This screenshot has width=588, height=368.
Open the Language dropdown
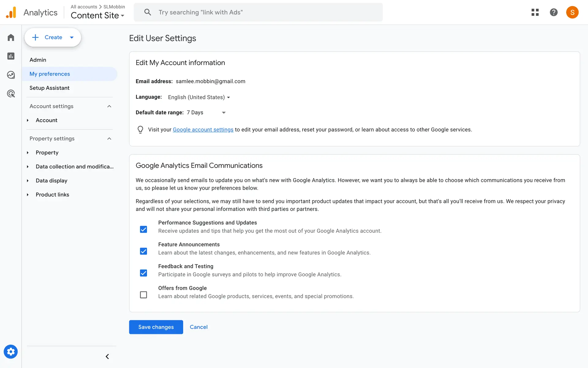(x=199, y=97)
